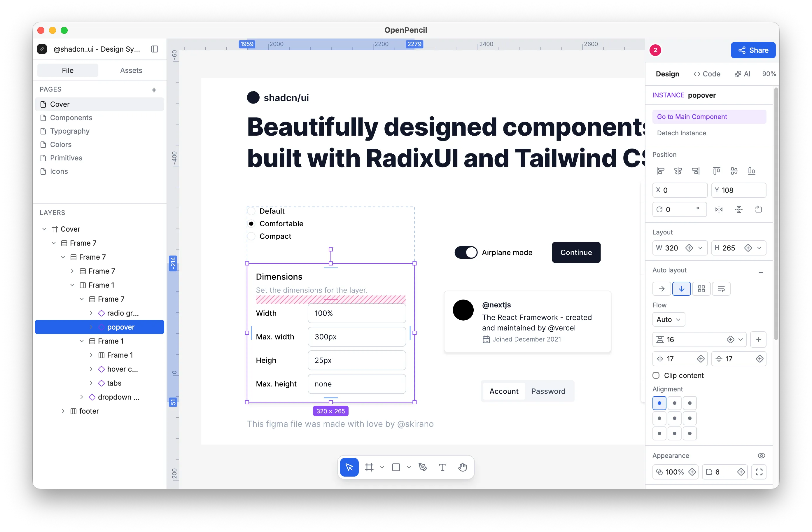This screenshot has width=812, height=532.
Task: Open the Components page
Action: tap(100, 118)
